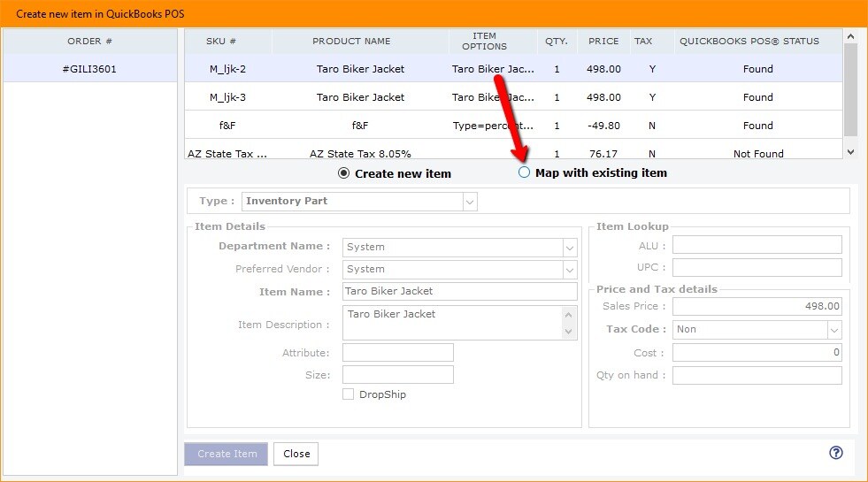868x482 pixels.
Task: Select the f&F SKU cell
Action: (227, 125)
